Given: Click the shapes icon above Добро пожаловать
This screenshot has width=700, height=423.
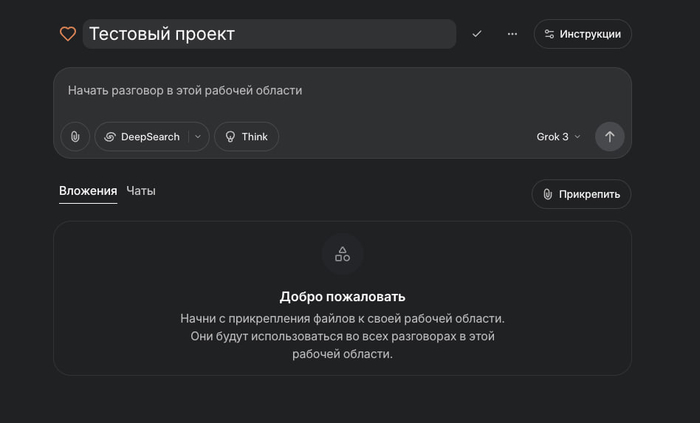Looking at the screenshot, I should 342,254.
